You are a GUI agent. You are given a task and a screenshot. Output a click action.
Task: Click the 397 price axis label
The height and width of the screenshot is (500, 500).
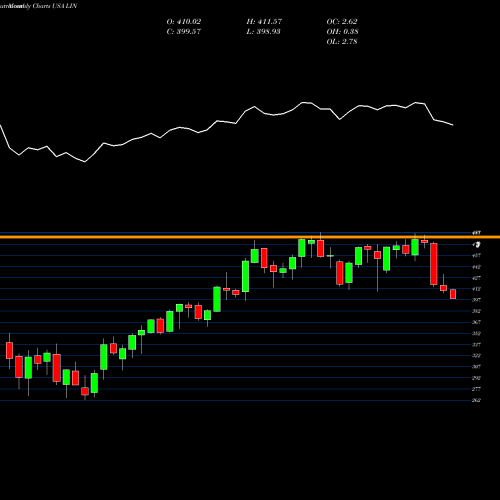click(477, 300)
